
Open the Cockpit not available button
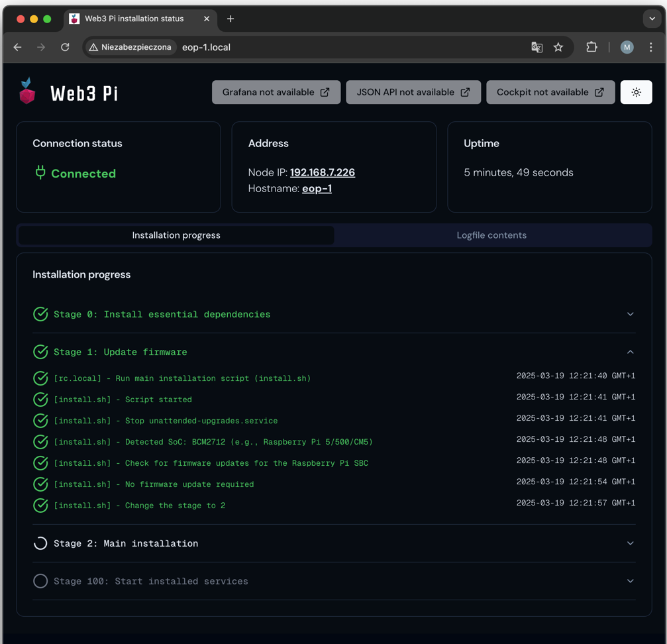[550, 92]
